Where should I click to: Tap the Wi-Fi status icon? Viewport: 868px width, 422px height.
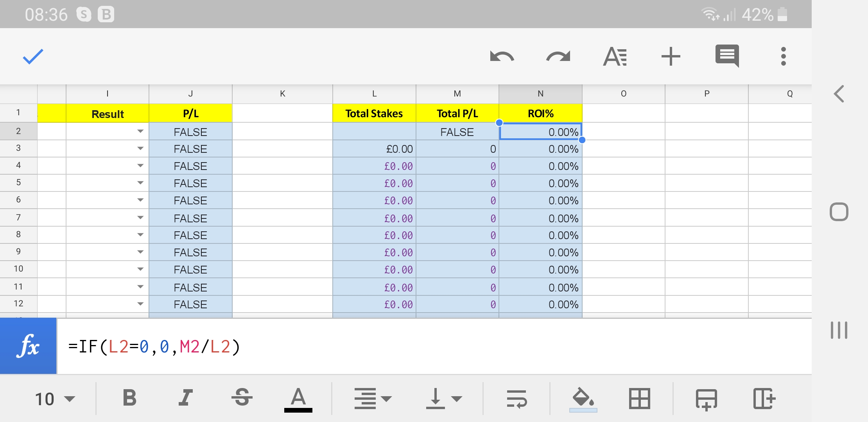[710, 14]
